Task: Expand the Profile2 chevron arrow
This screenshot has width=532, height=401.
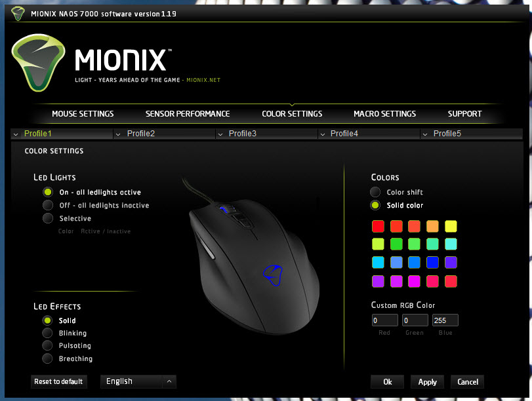Action: 118,134
